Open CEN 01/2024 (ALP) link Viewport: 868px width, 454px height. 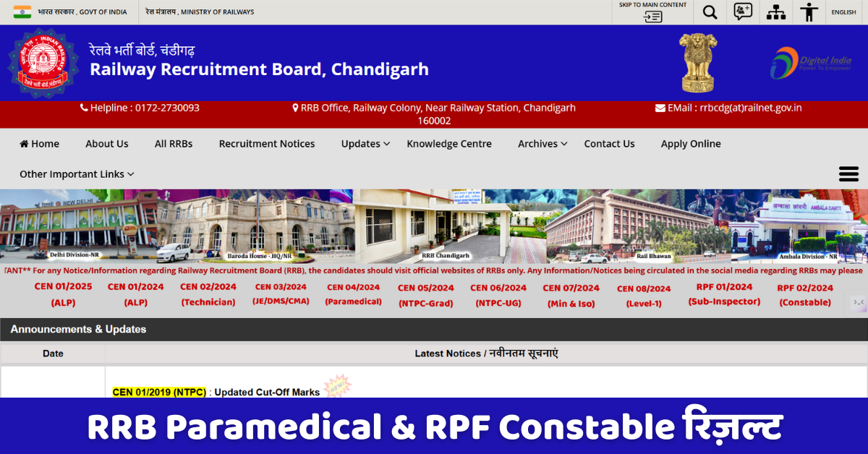[136, 295]
